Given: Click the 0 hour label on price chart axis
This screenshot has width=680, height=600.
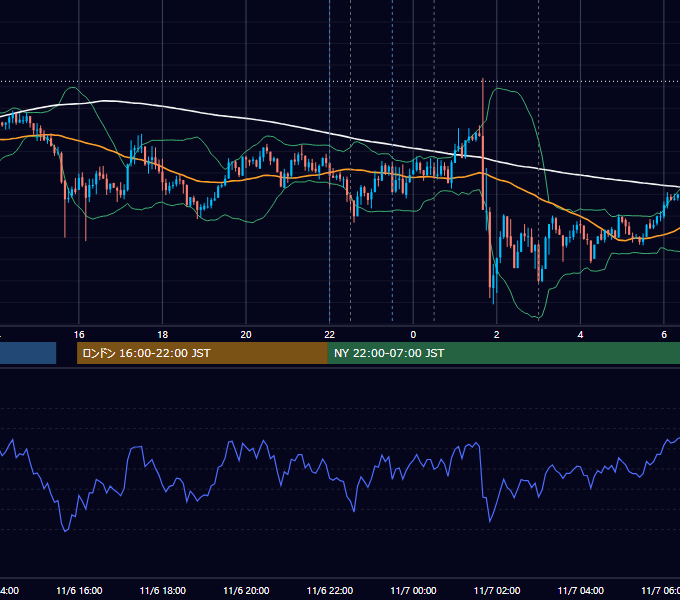Looking at the screenshot, I should [x=413, y=335].
